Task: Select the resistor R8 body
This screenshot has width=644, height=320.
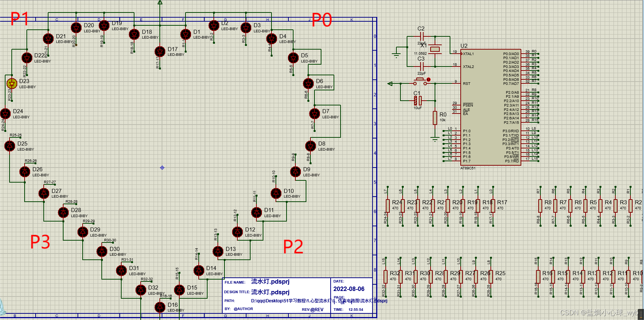Action: 540,206
